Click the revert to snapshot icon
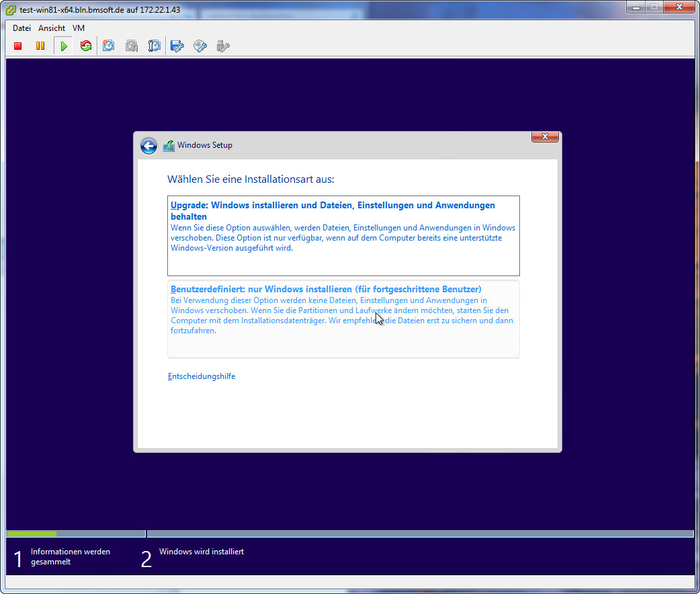Image resolution: width=700 pixels, height=594 pixels. click(x=132, y=46)
